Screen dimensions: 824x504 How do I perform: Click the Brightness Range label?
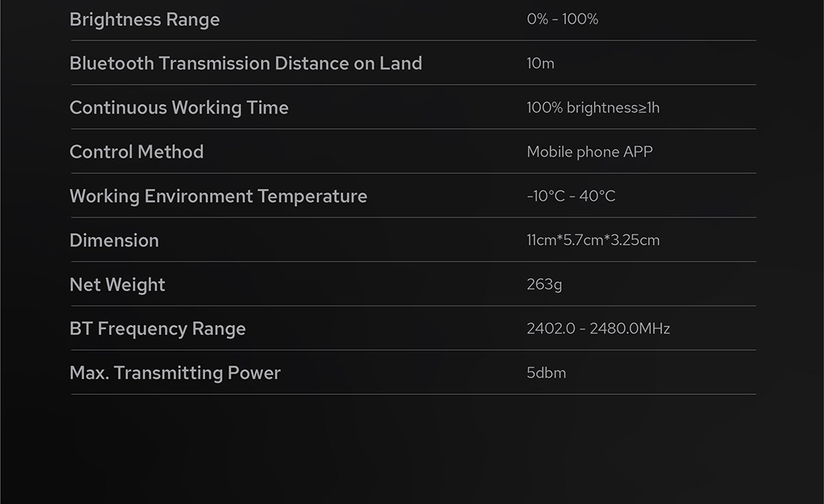tap(144, 20)
